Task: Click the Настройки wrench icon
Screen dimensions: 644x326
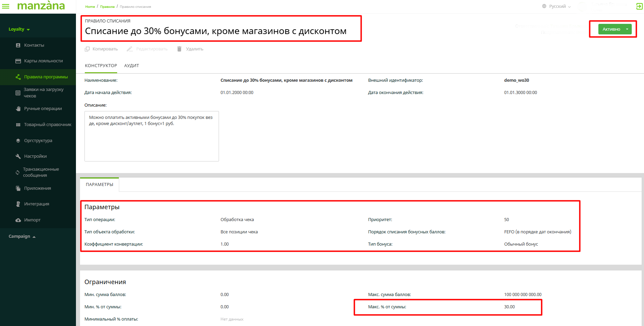Action: click(18, 156)
